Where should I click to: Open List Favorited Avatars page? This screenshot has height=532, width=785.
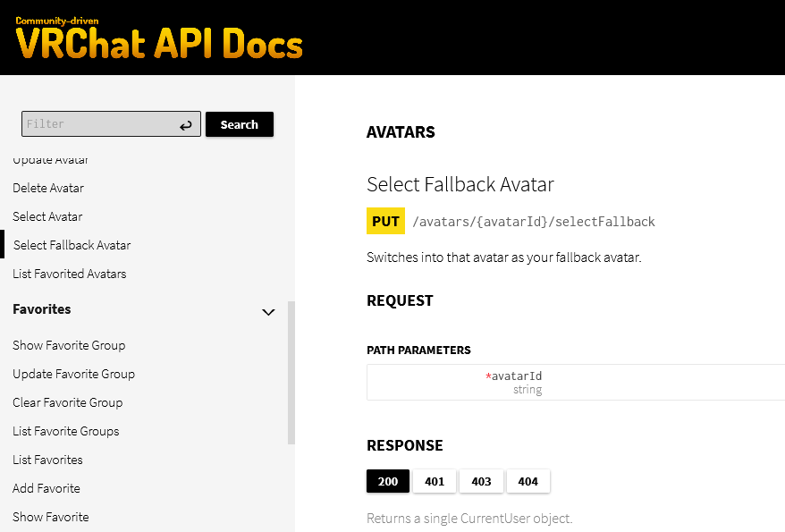point(70,274)
